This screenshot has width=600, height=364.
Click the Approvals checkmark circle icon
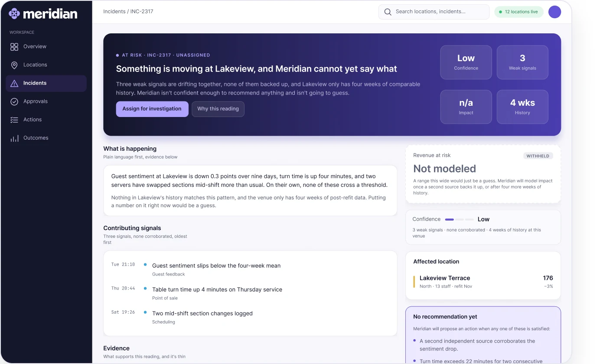pyautogui.click(x=14, y=101)
